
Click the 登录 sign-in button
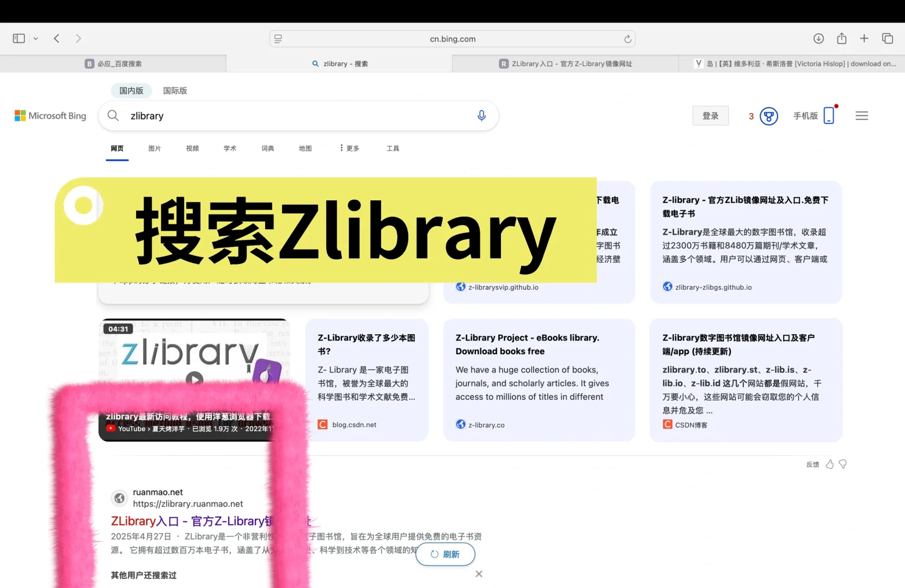click(x=711, y=116)
